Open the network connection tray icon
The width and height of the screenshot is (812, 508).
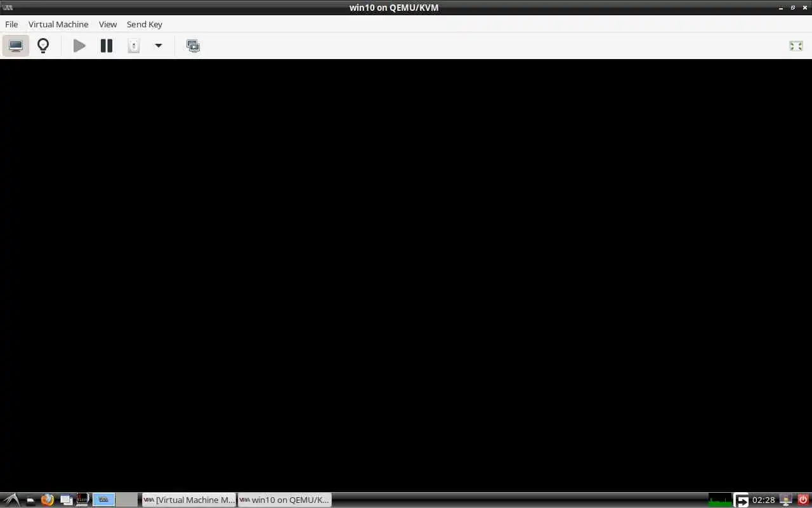786,500
